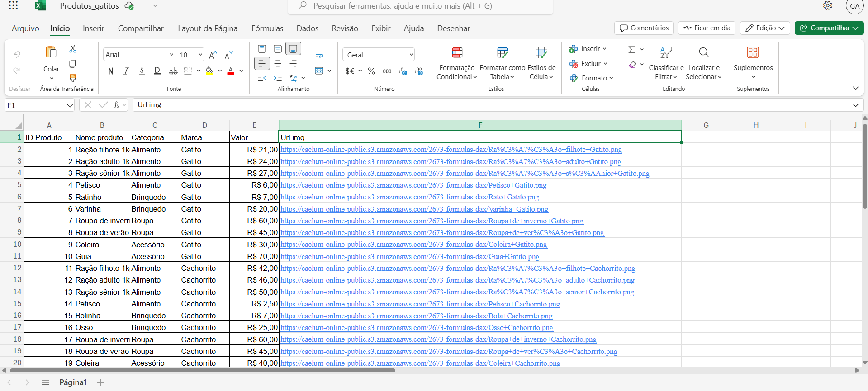Switch to the Desenhar tab
This screenshot has height=391, width=868.
coord(454,28)
